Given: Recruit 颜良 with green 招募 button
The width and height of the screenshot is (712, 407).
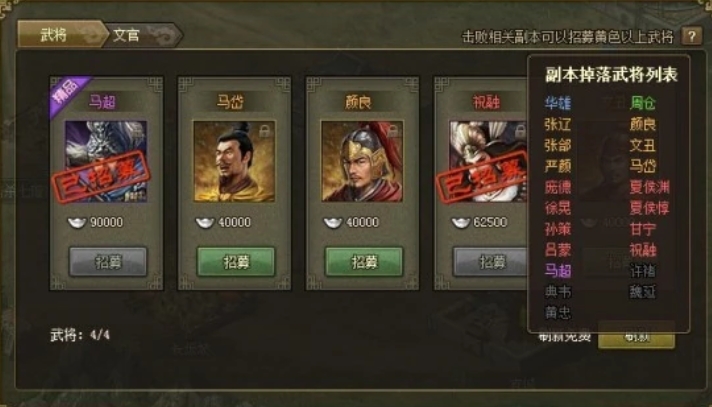Looking at the screenshot, I should pyautogui.click(x=364, y=262).
